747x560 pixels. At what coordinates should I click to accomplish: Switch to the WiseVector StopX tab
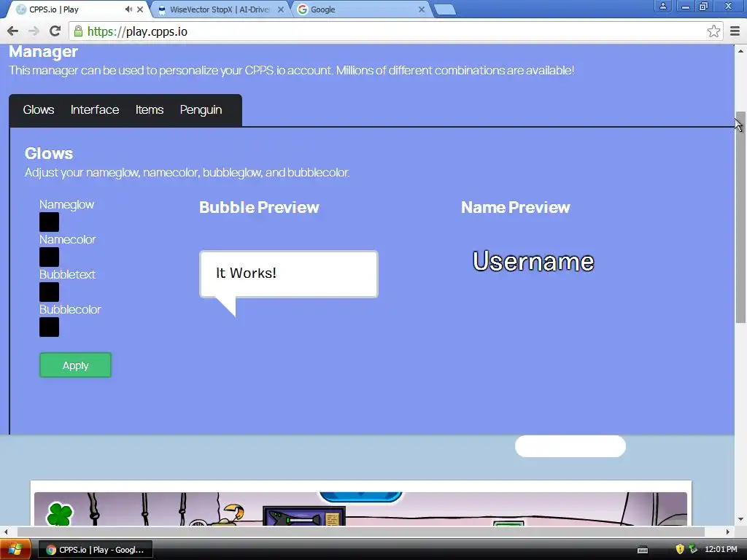(219, 9)
